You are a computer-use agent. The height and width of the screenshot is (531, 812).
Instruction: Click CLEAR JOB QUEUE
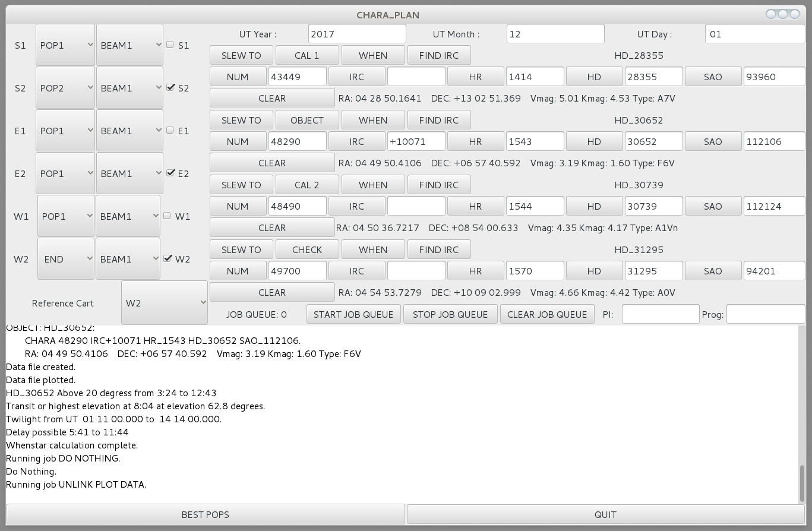547,314
